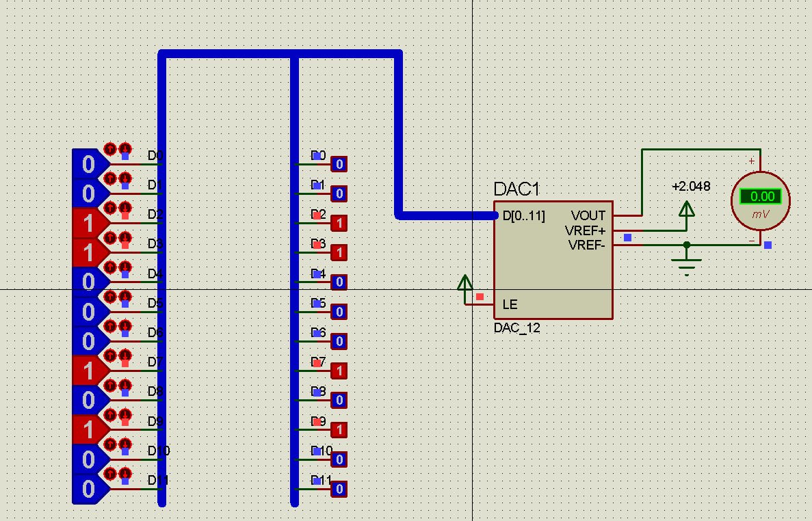Screen dimensions: 812x521
Task: Click the down arrow on the D1 logic state
Action: (125, 178)
